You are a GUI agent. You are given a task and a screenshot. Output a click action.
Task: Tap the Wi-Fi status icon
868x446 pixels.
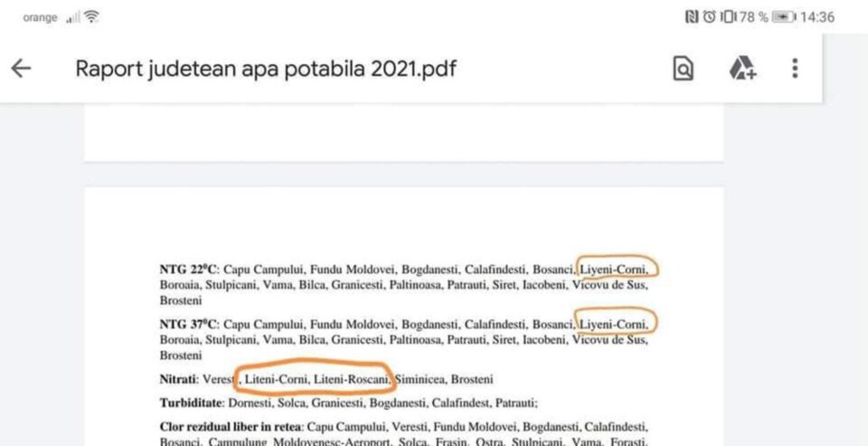click(x=92, y=17)
